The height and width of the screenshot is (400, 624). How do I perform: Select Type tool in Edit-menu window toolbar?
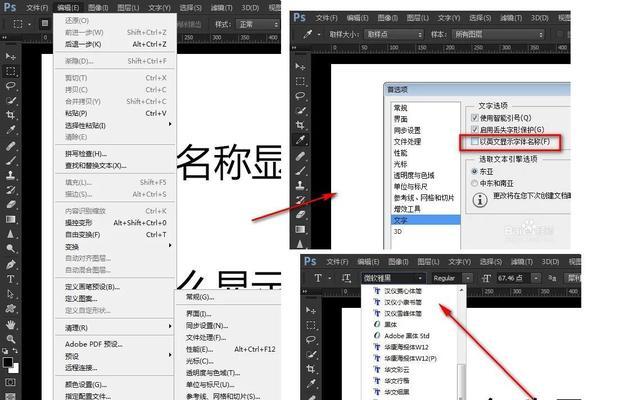10,279
